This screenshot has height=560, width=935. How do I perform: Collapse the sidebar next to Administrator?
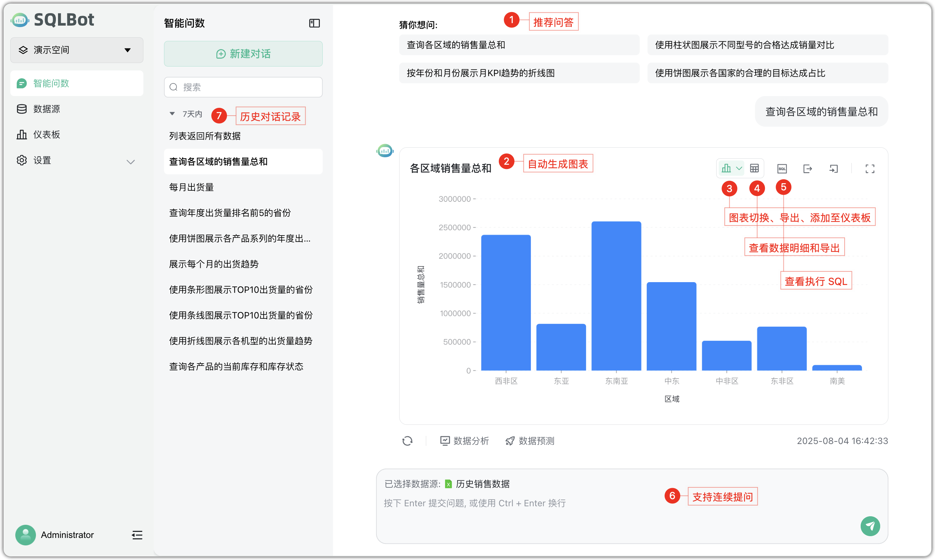click(137, 535)
